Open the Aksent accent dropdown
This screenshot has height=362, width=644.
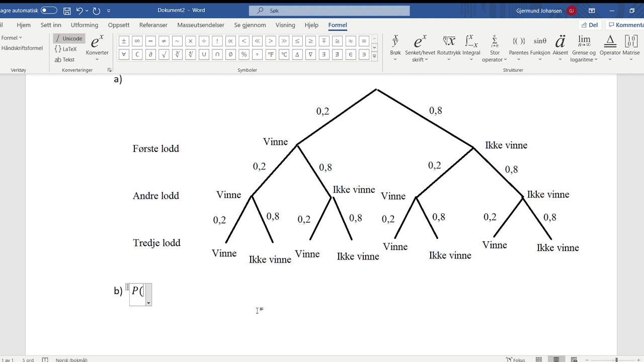point(560,48)
